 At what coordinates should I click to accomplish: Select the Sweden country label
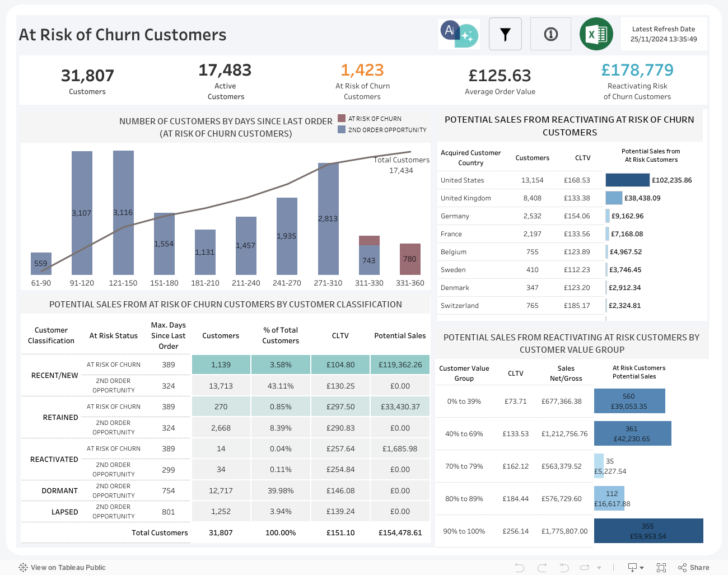point(452,269)
